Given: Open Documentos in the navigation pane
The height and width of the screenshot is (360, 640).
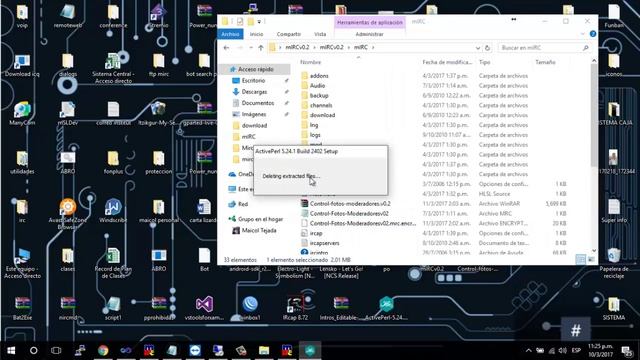Looking at the screenshot, I should click(258, 103).
